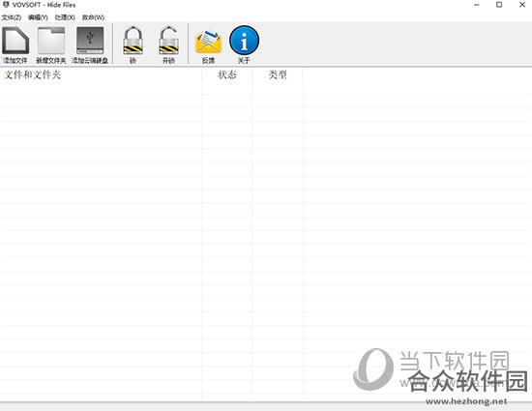Open the 编辑(Y) menu
The width and height of the screenshot is (532, 411).
point(38,17)
